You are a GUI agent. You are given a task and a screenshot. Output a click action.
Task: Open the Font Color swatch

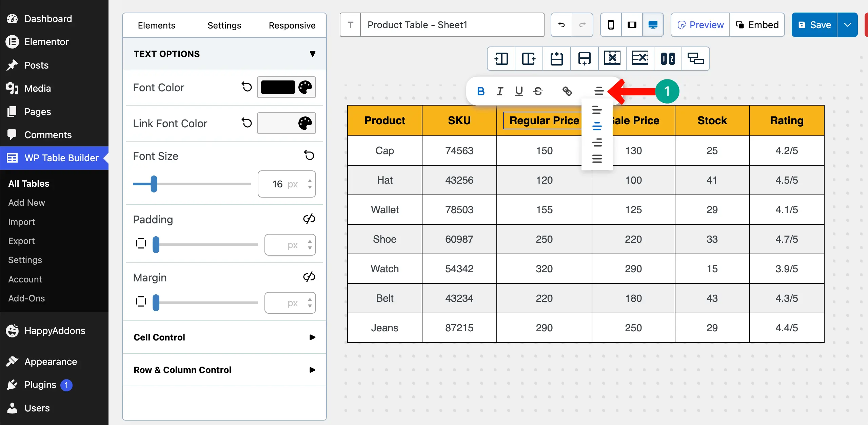(x=278, y=88)
